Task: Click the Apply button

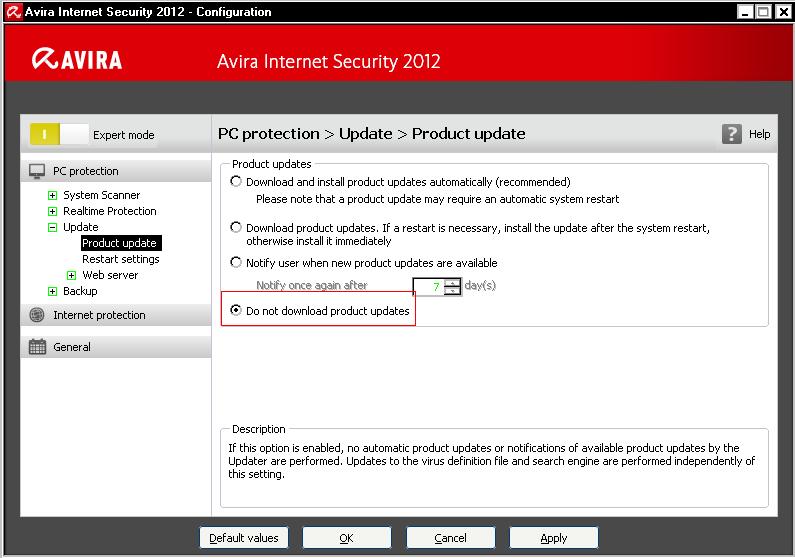Action: [x=554, y=538]
